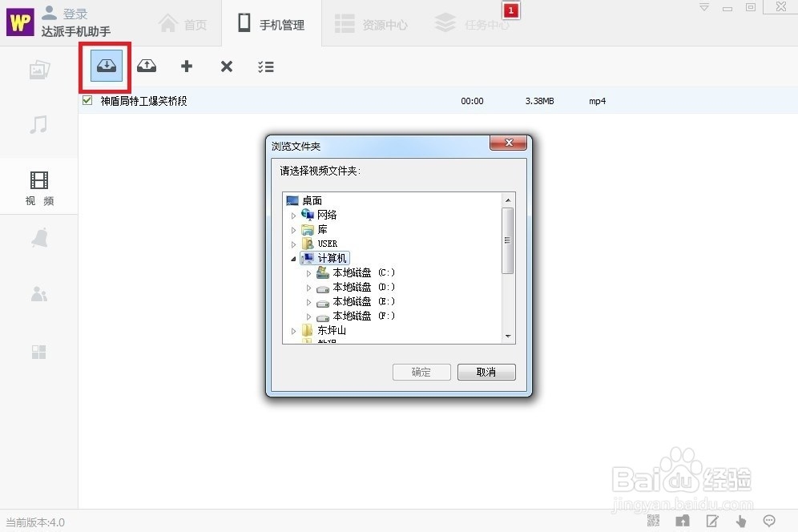Open the feedback chat bubble icon
798x532 pixels.
point(770,521)
